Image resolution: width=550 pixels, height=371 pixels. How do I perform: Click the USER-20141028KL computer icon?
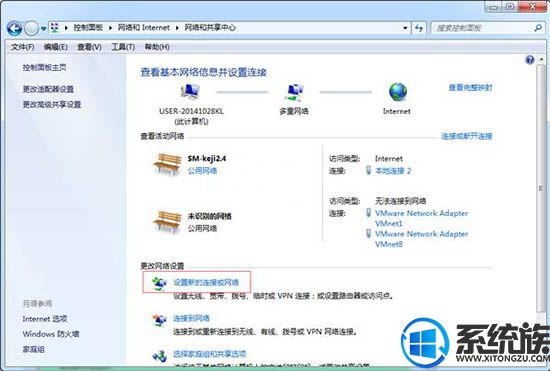click(190, 92)
